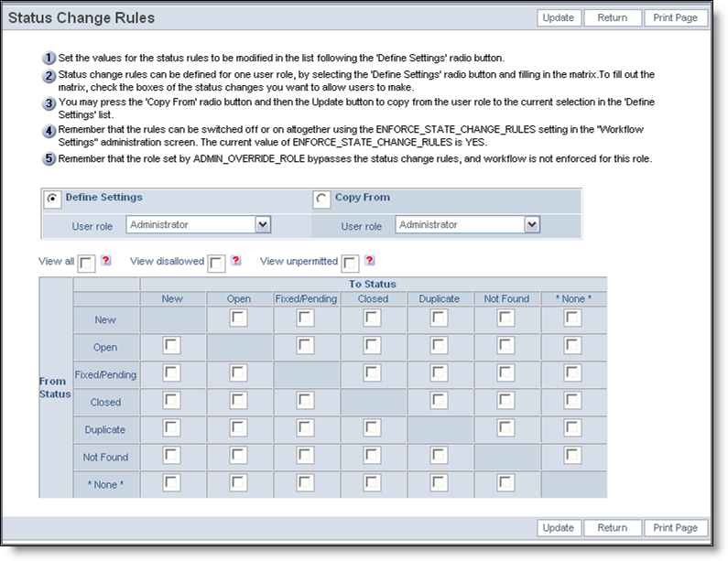Screen dimensions: 728x561
Task: Check Duplicate to New checkbox in matrix
Action: pos(171,428)
